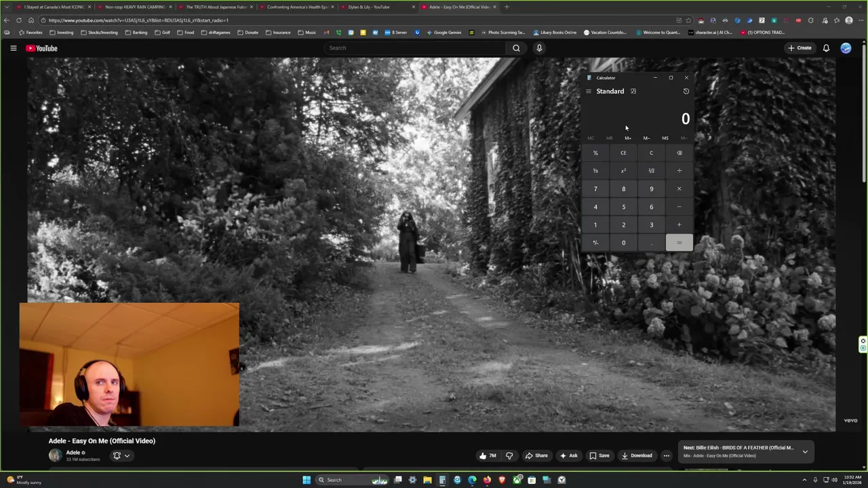Click the Ask button under the video
This screenshot has width=868, height=488.
click(568, 455)
